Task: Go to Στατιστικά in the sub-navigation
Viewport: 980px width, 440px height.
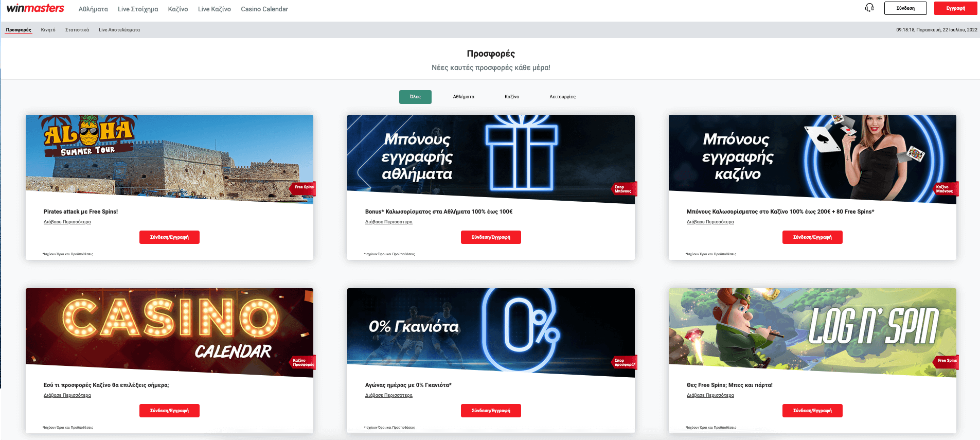Action: 77,30
